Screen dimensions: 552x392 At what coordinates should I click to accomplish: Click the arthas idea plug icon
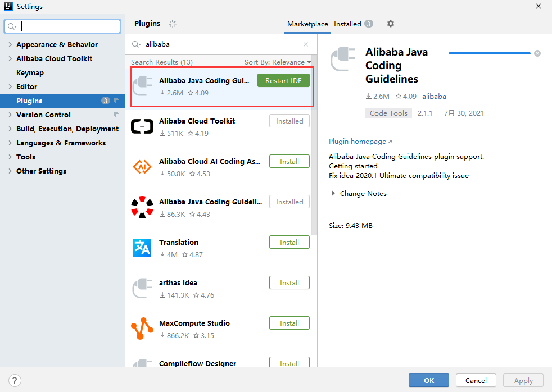[x=142, y=288]
